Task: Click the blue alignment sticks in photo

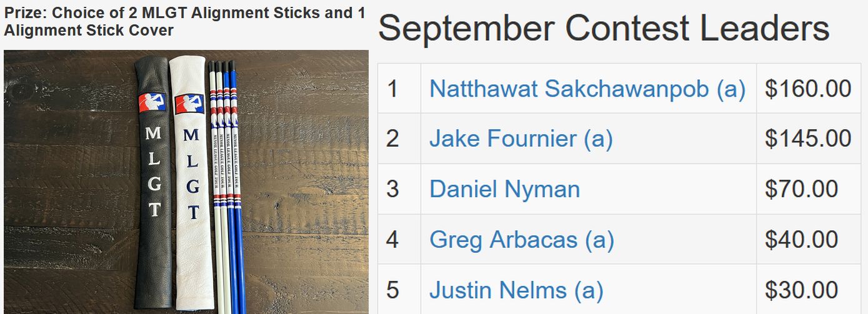Action: coord(234,187)
